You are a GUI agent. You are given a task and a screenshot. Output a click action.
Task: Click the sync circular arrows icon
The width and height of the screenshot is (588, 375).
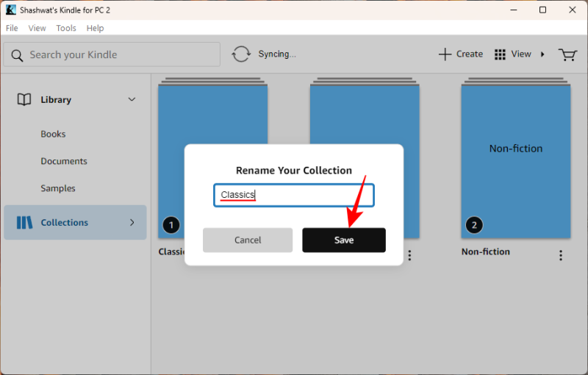(x=241, y=54)
